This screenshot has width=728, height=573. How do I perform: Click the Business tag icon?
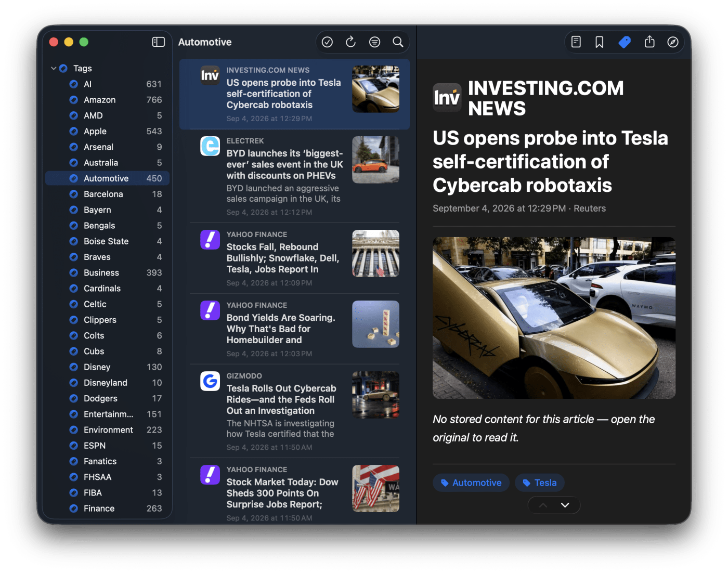coord(74,273)
